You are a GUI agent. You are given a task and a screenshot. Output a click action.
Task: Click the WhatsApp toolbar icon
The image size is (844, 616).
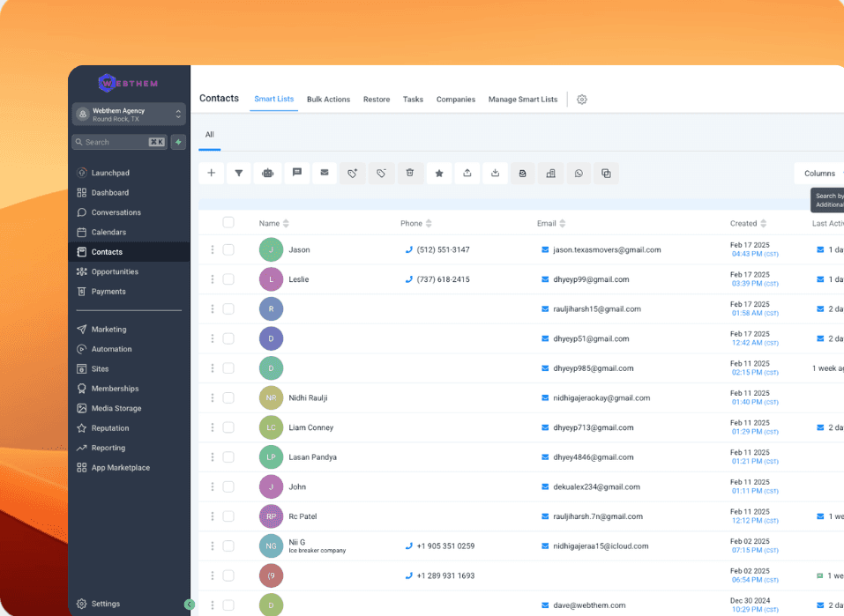coord(579,174)
